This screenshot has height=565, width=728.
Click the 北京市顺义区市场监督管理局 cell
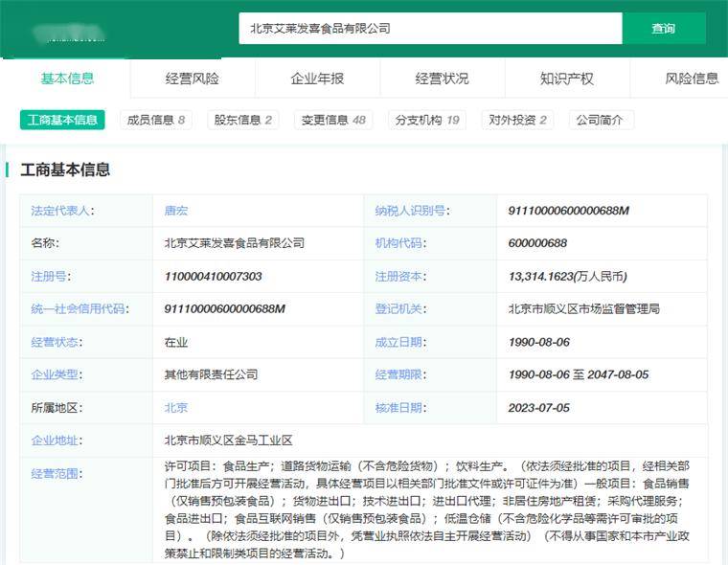pyautogui.click(x=584, y=308)
